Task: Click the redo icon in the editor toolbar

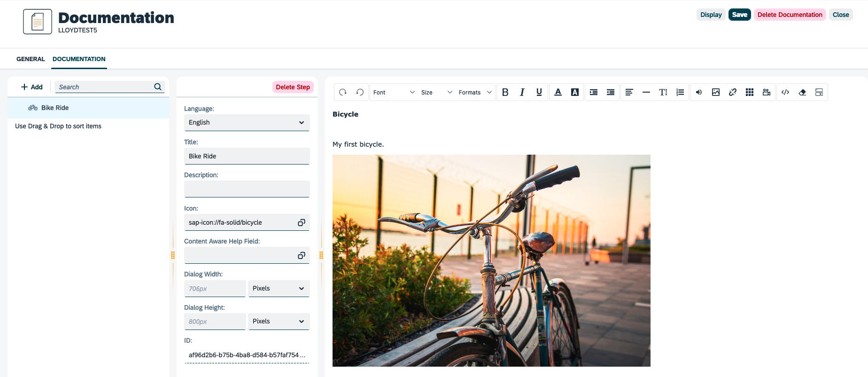Action: pos(343,92)
